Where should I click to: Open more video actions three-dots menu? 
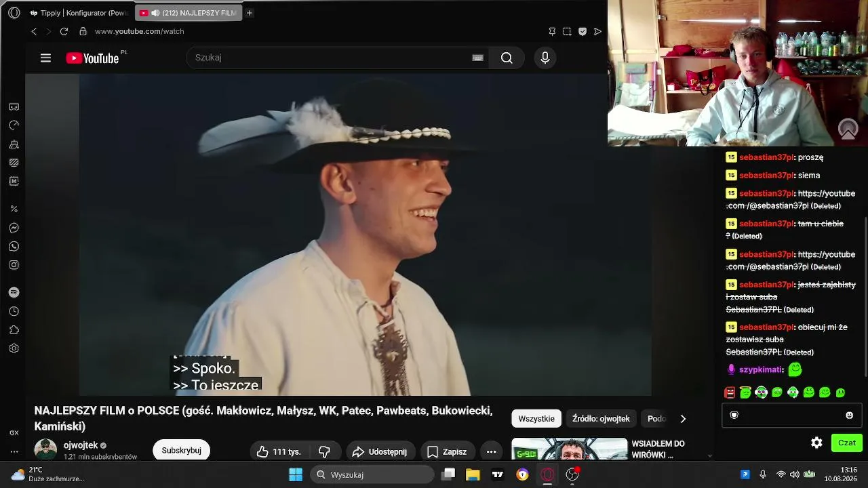(x=491, y=451)
